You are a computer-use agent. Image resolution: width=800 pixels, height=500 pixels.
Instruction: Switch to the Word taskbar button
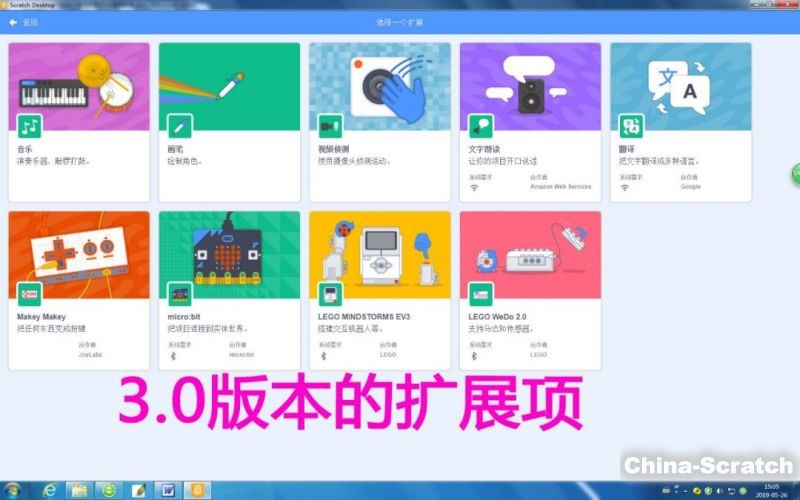pos(168,491)
